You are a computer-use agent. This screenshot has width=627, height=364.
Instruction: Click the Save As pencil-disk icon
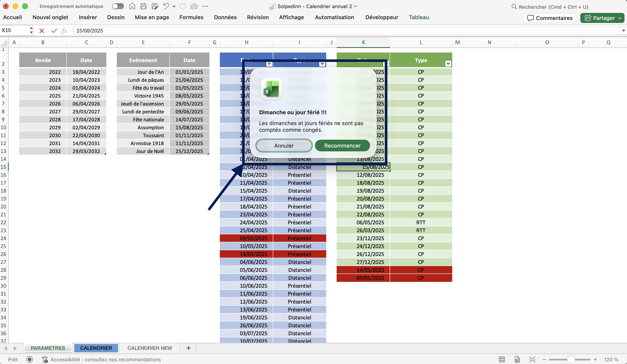[x=155, y=6]
